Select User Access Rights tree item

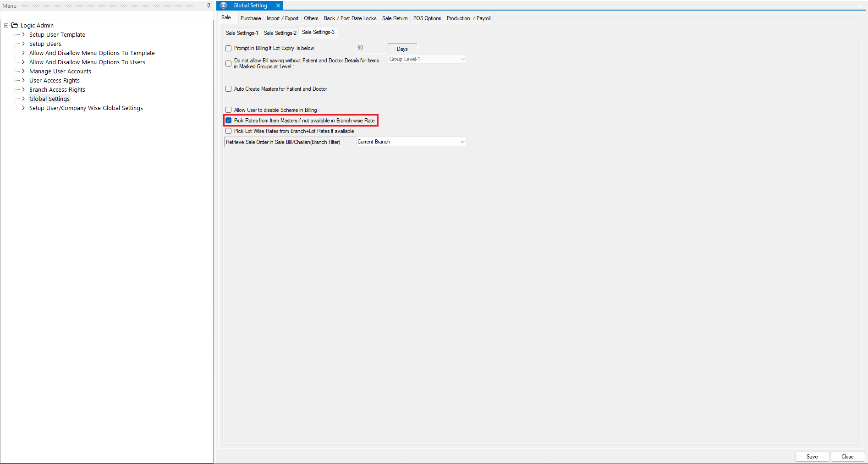[55, 81]
